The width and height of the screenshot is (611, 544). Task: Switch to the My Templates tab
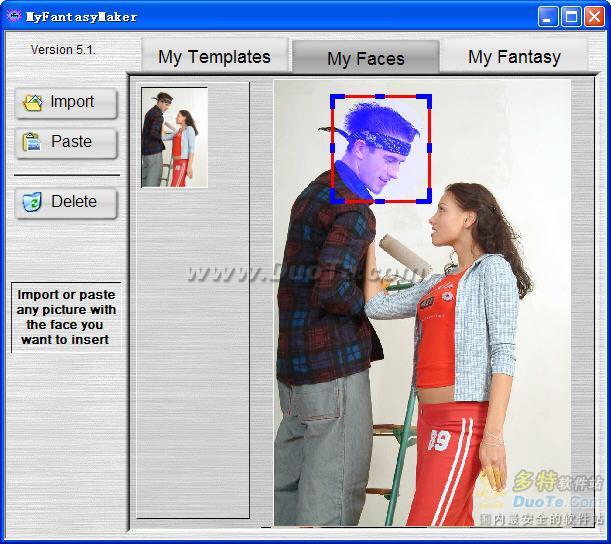(x=214, y=57)
